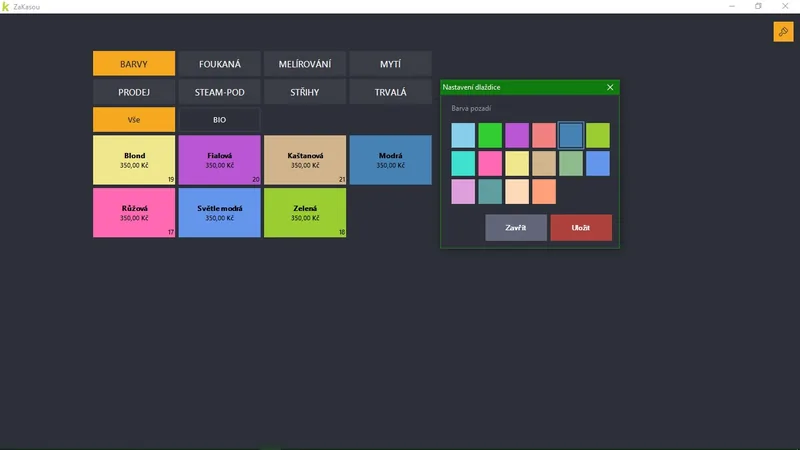
Task: Close the Nastavení dlaždice dialog
Action: pyautogui.click(x=610, y=87)
